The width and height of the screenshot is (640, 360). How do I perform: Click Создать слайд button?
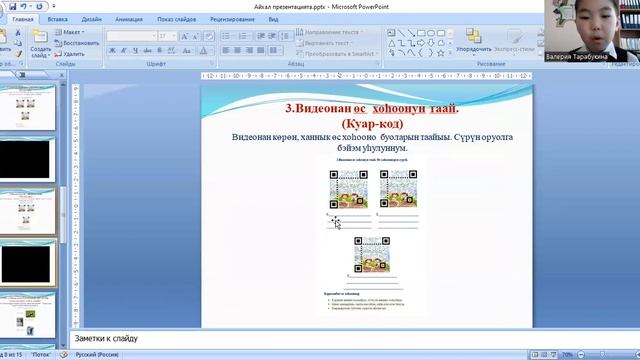point(40,44)
